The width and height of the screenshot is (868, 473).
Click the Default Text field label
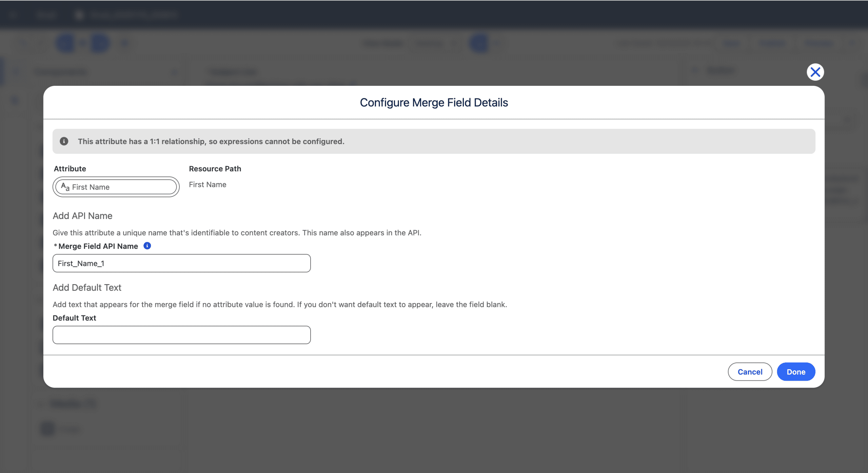pyautogui.click(x=74, y=318)
